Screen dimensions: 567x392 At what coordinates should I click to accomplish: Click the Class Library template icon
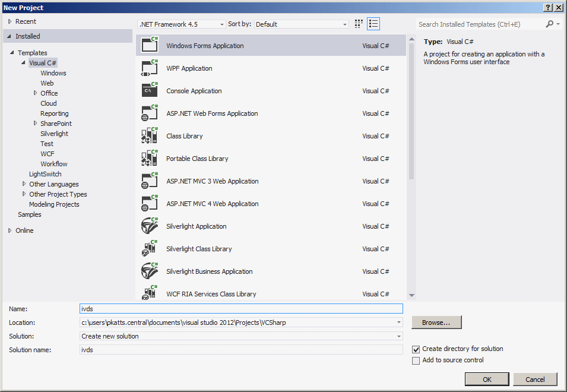pyautogui.click(x=150, y=135)
